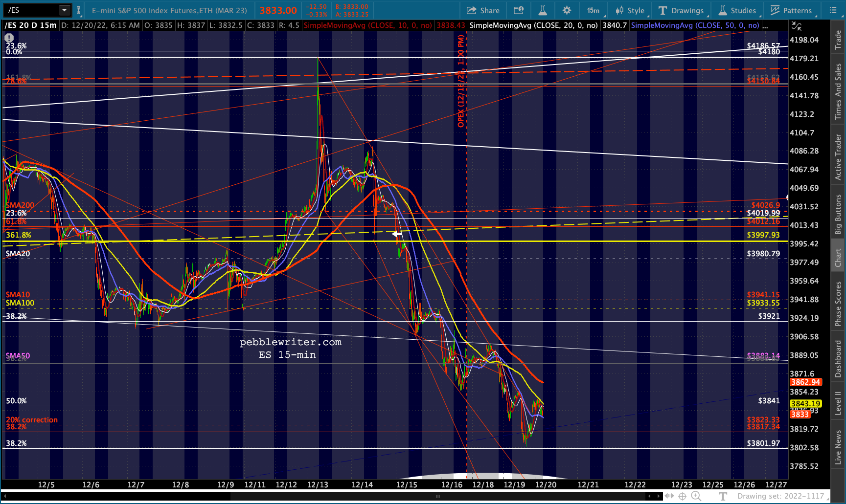The width and height of the screenshot is (846, 504).
Task: Click the 12/20 date on time axis
Action: (x=546, y=485)
